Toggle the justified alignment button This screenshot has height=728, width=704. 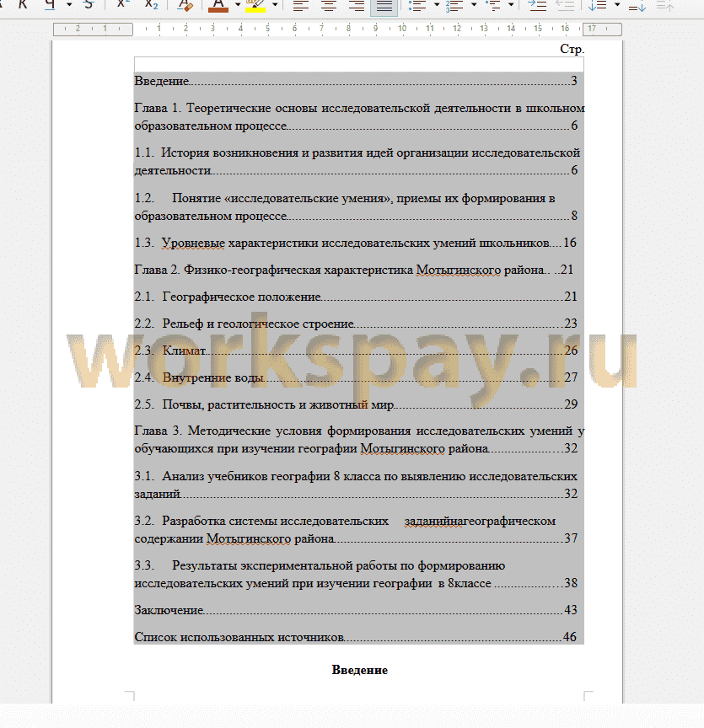coord(384,7)
